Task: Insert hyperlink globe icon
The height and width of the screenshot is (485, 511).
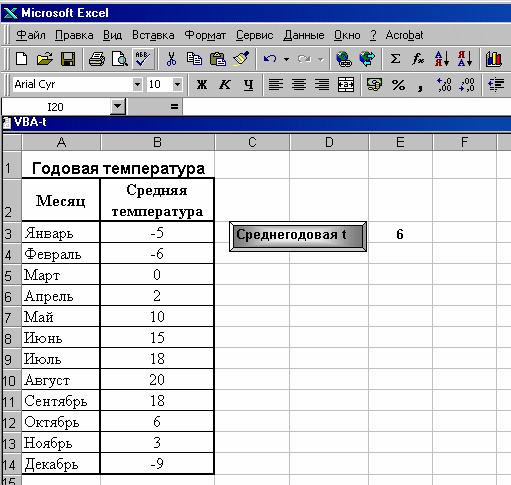Action: click(344, 59)
